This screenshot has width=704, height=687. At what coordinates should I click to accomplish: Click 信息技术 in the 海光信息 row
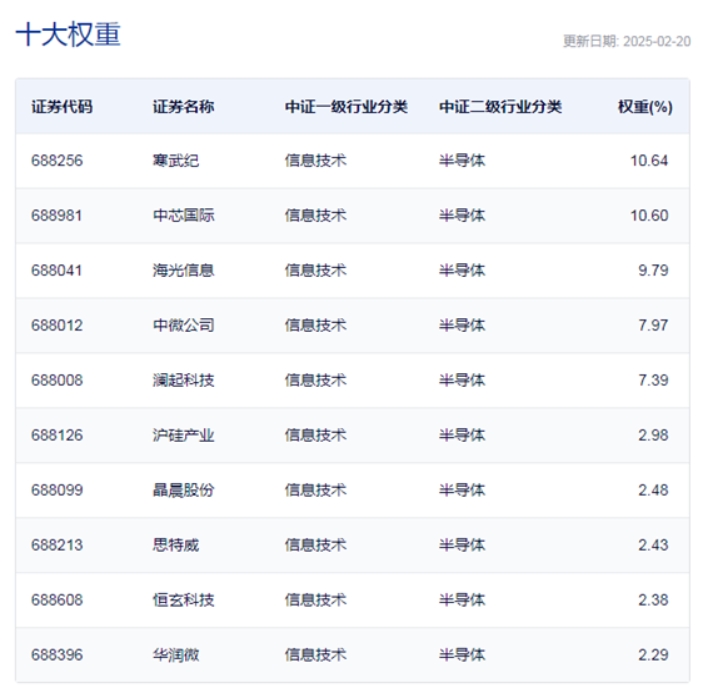316,270
